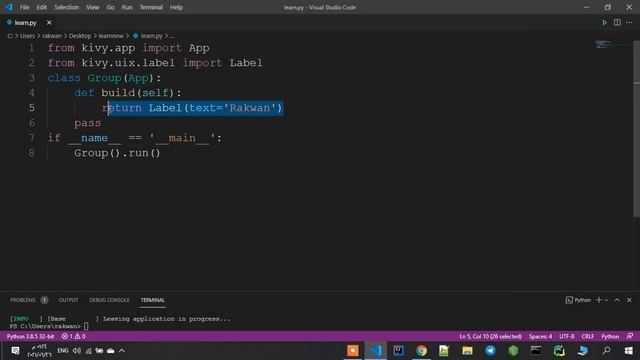Open the Selection menu

pyautogui.click(x=67, y=7)
